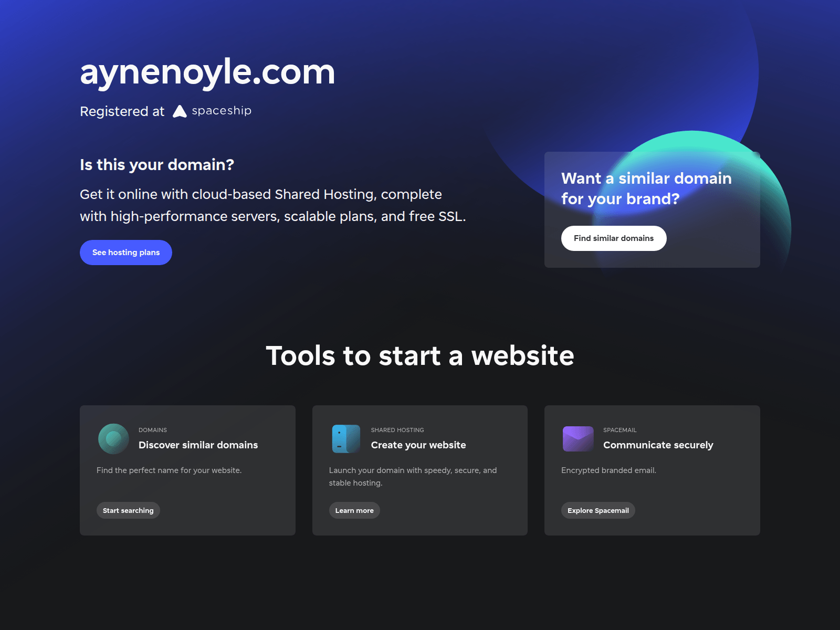Screen dimensions: 840x630
Task: Click the SHARED HOSTING category label
Action: (x=397, y=430)
